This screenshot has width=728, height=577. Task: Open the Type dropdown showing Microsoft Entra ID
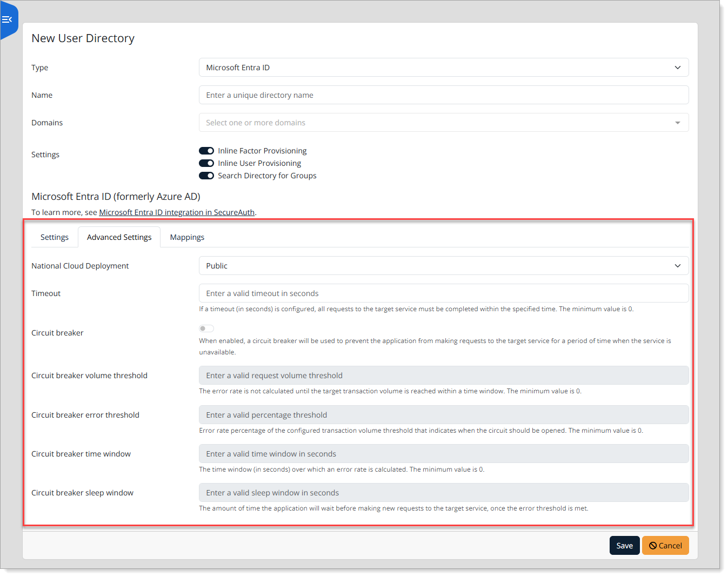[x=444, y=68]
